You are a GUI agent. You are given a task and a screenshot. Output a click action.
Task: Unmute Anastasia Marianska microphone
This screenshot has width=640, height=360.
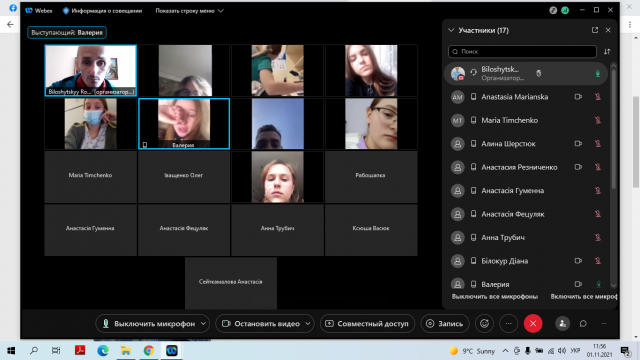pyautogui.click(x=598, y=97)
